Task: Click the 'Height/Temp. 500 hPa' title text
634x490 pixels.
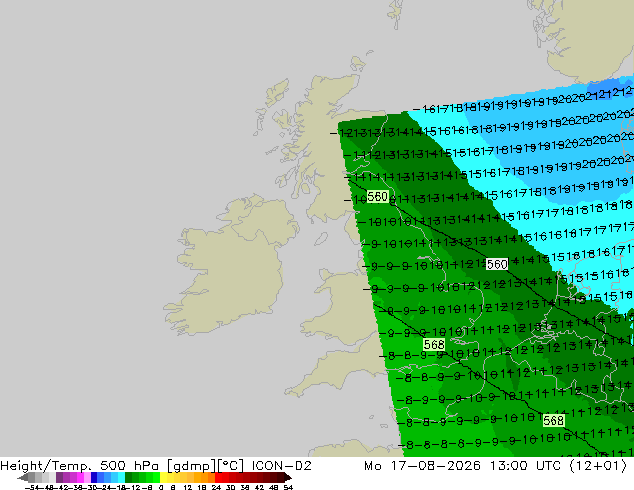Action: 80,465
